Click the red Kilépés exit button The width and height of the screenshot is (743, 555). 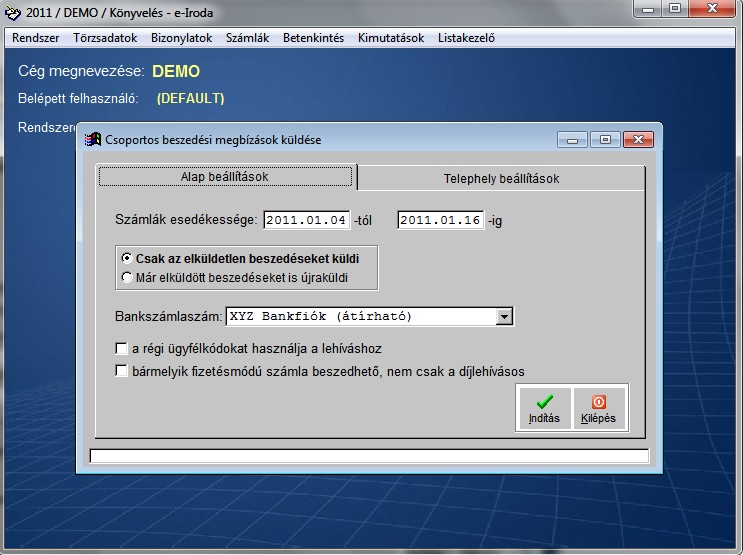click(x=598, y=407)
